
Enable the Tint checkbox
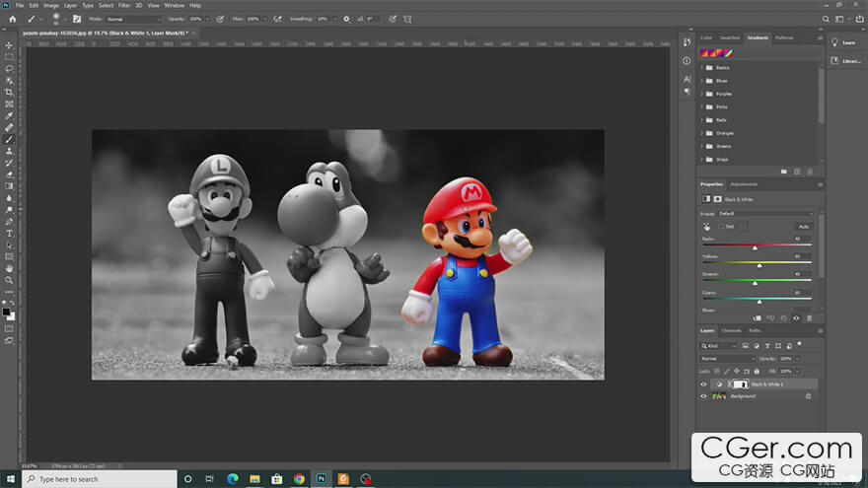tap(721, 227)
